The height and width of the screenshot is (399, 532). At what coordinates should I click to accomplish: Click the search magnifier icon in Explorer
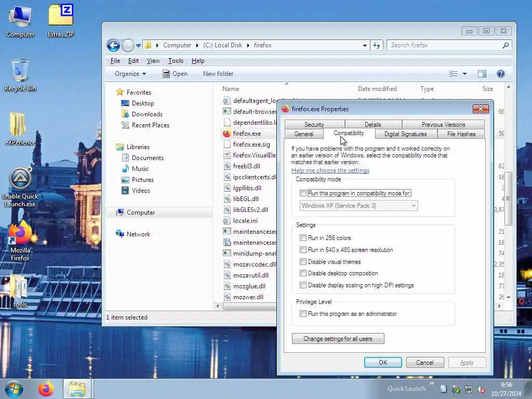(506, 45)
